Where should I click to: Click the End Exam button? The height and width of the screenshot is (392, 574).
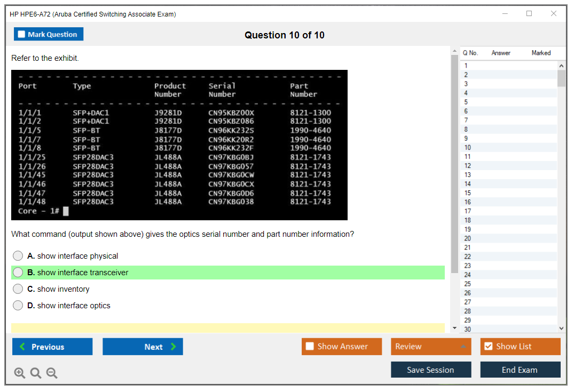(520, 370)
